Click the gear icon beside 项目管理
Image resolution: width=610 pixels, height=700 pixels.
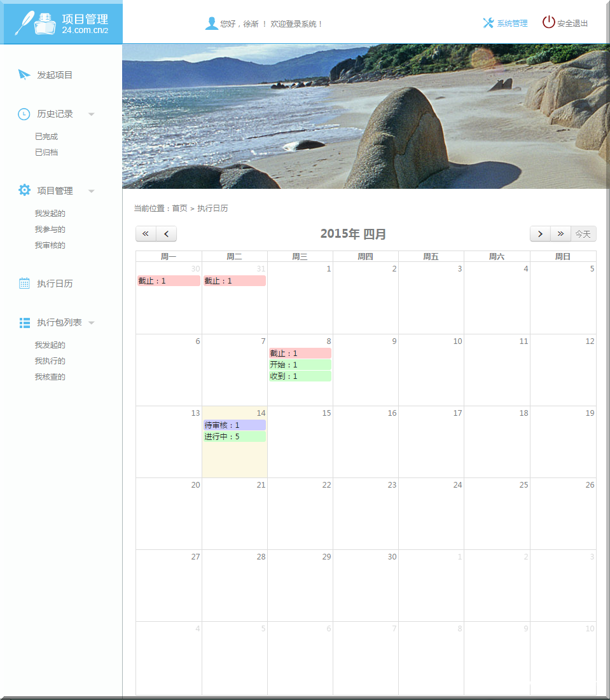pos(24,190)
